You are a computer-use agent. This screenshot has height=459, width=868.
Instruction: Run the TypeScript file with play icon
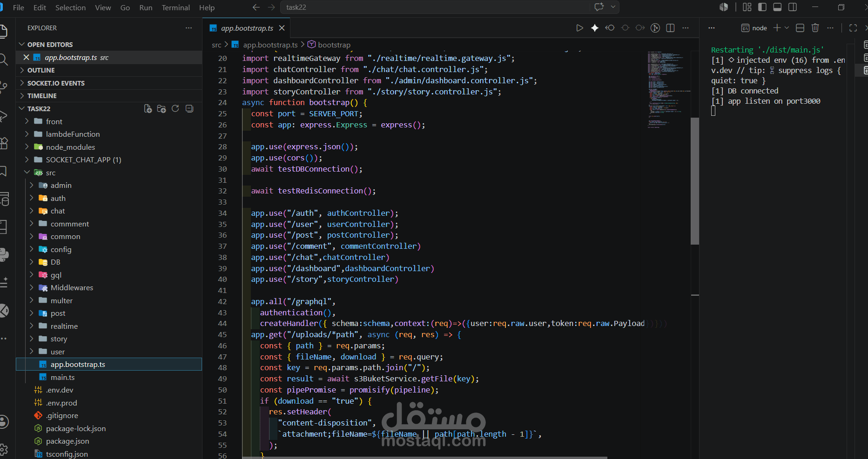pyautogui.click(x=579, y=28)
